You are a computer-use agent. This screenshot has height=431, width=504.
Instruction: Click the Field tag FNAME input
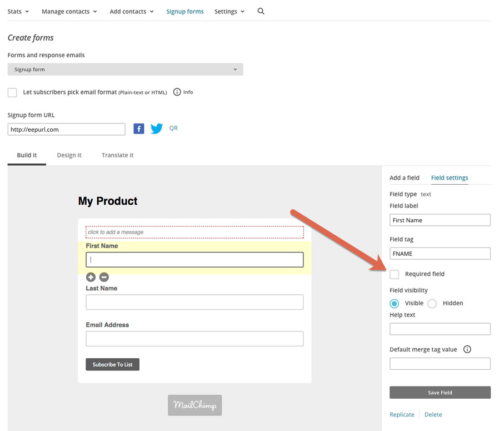pyautogui.click(x=440, y=254)
